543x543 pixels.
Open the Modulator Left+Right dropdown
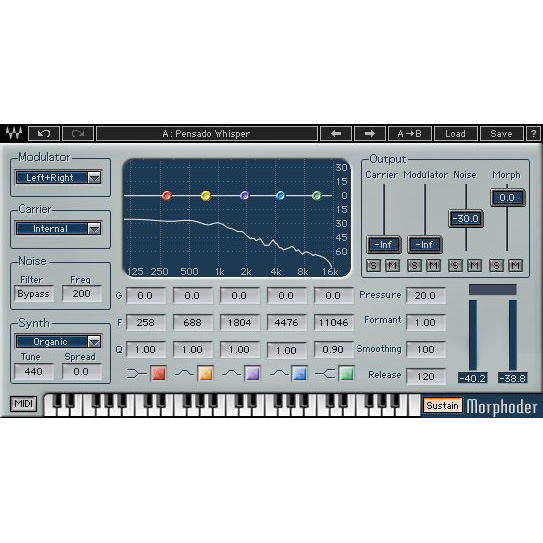click(59, 178)
